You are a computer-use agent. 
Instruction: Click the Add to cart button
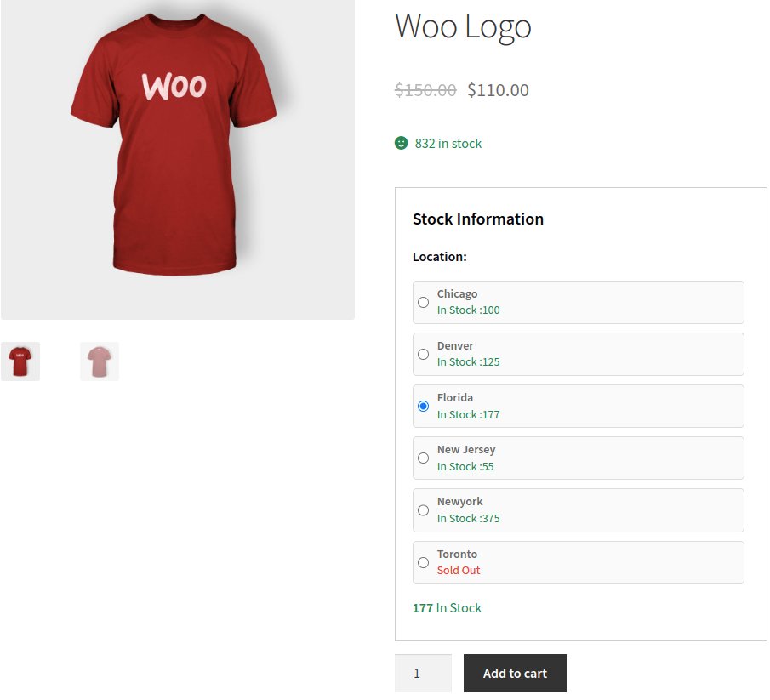pos(515,673)
